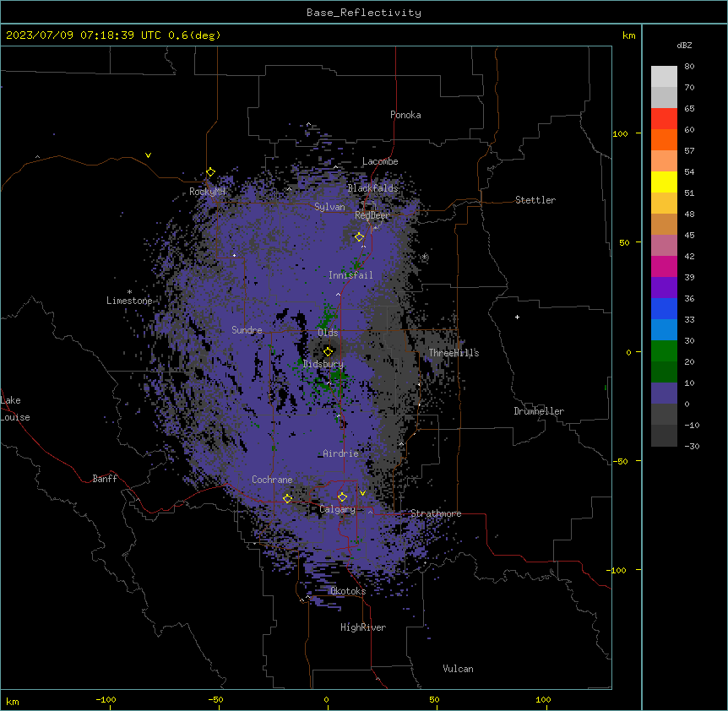
Task: Click the Didsbury city label
Action: tap(323, 364)
